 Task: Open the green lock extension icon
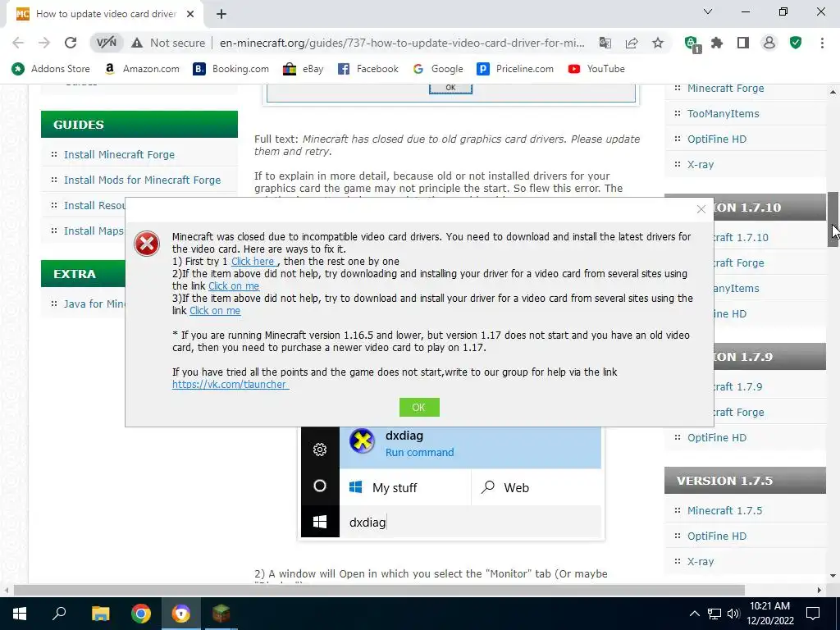tap(692, 43)
